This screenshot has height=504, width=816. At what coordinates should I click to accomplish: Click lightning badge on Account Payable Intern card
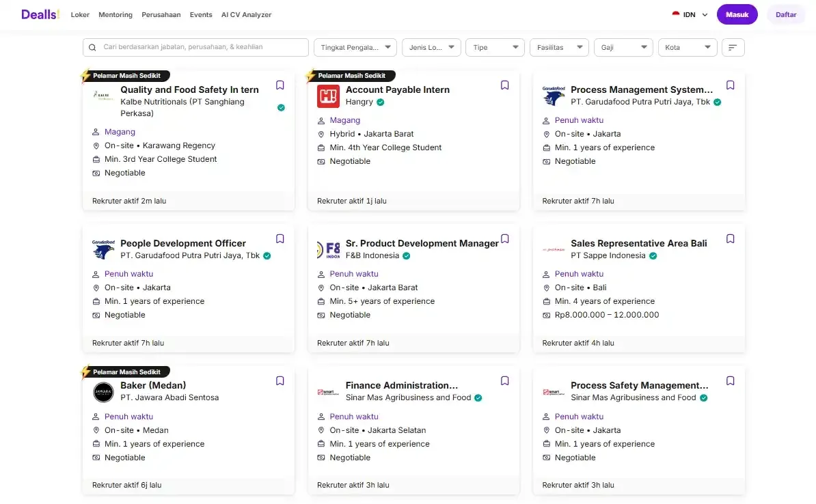(x=311, y=76)
